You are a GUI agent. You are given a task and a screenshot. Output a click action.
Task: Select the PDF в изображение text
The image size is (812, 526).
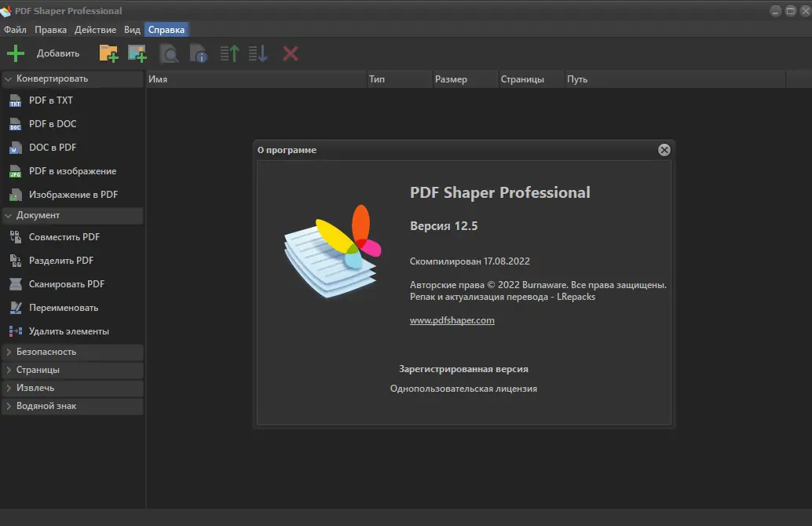(72, 171)
